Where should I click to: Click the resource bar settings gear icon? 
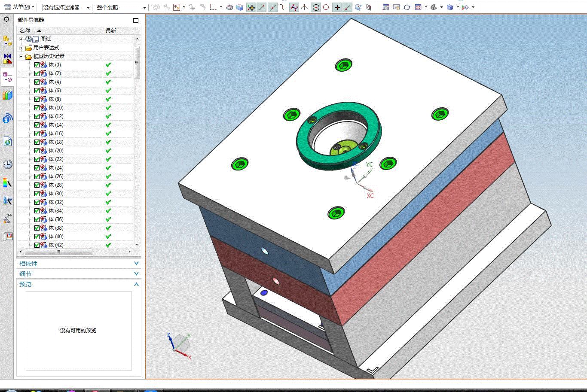[x=6, y=20]
